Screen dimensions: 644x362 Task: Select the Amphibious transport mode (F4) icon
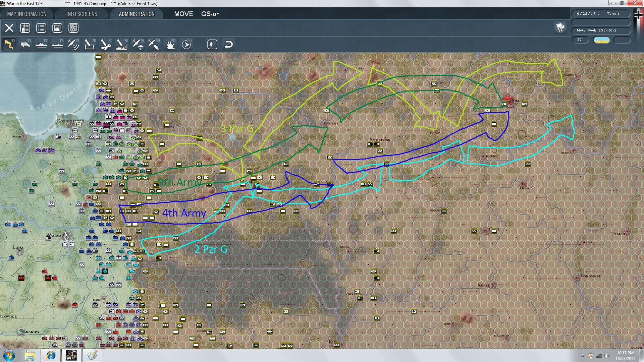pos(57,44)
